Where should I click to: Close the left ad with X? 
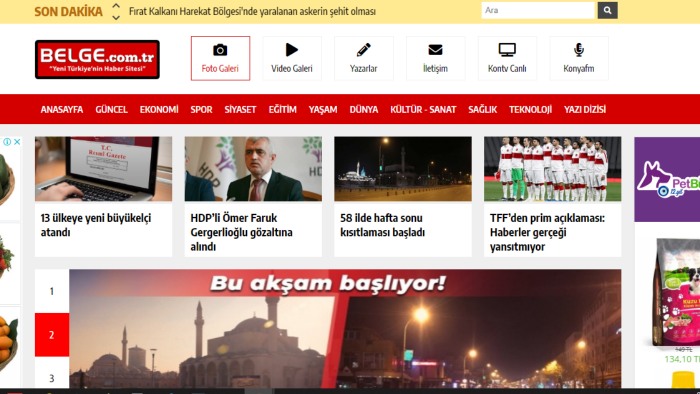pos(17,142)
